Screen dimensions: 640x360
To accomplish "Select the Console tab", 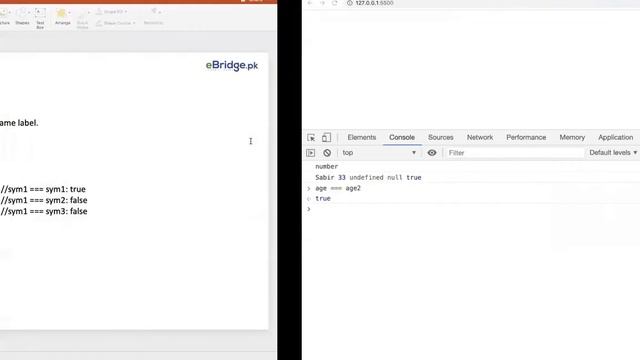I will (x=402, y=138).
